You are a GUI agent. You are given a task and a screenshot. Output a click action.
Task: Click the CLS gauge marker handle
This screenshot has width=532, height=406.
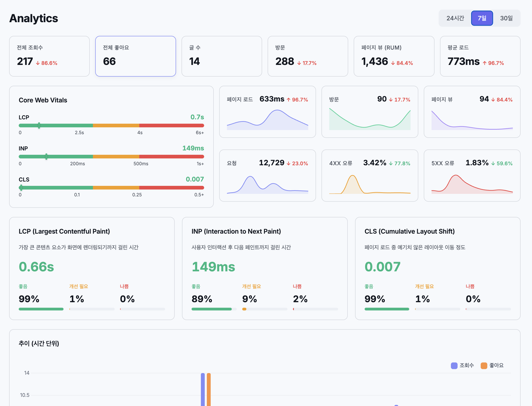(x=21, y=187)
